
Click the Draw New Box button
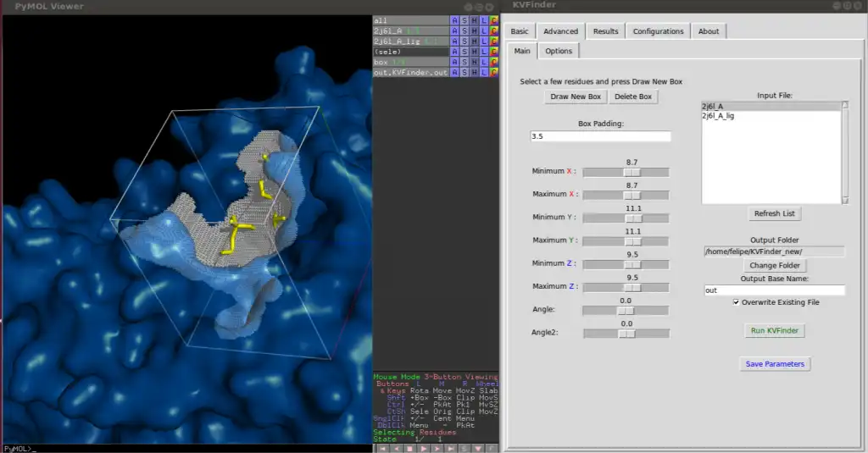(x=576, y=97)
